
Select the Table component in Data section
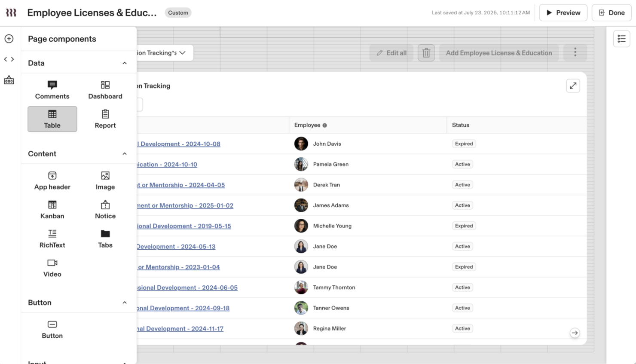click(52, 119)
